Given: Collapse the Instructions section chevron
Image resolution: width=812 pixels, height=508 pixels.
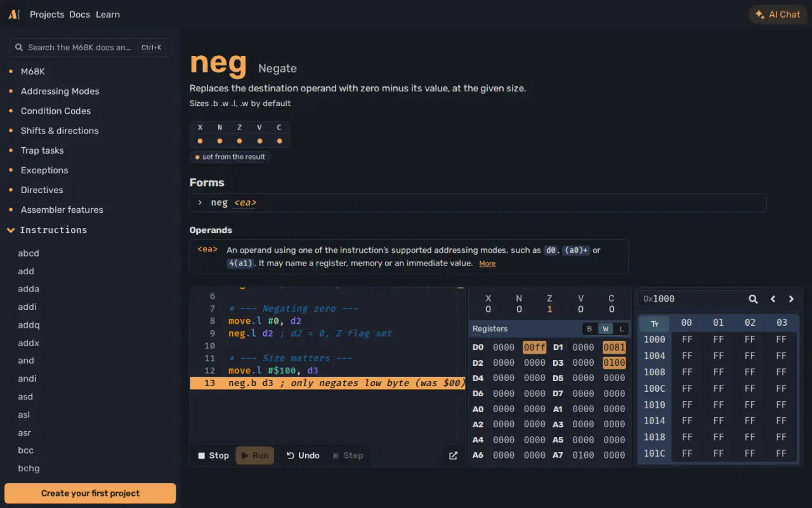Looking at the screenshot, I should pos(11,231).
